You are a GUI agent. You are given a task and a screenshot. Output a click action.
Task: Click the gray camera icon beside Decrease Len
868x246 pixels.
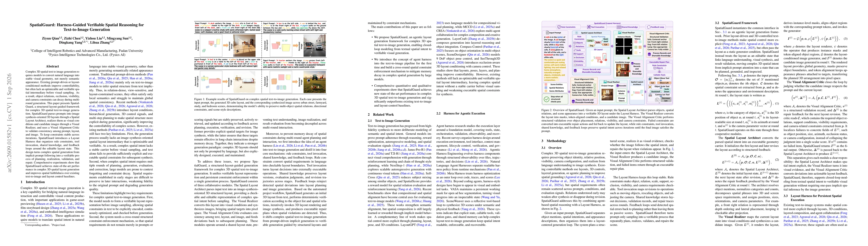point(657,100)
